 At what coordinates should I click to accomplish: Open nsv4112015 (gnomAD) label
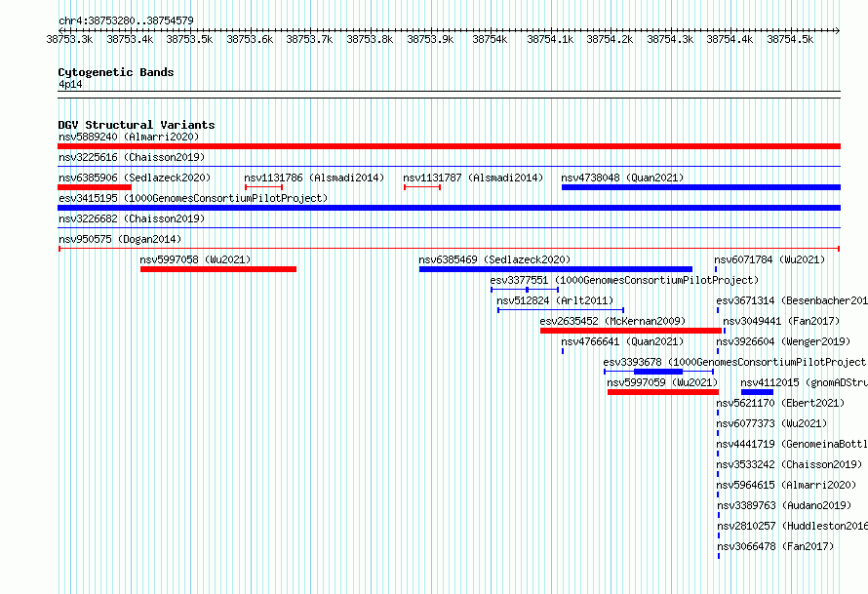click(x=805, y=382)
